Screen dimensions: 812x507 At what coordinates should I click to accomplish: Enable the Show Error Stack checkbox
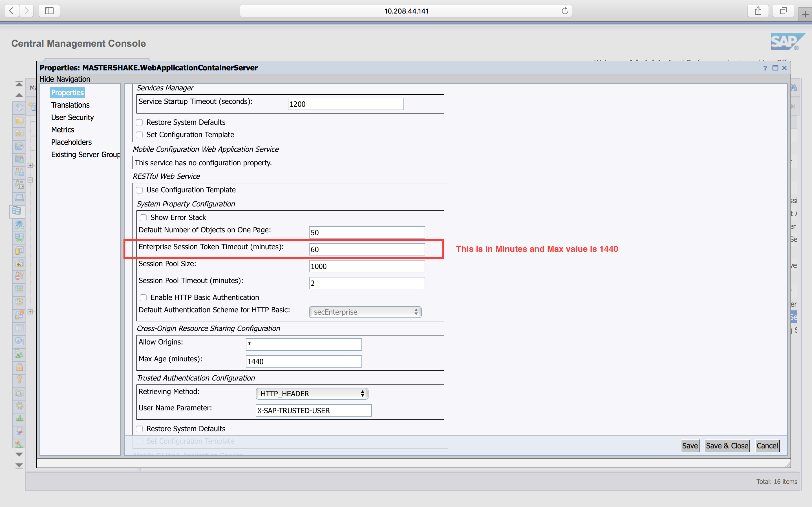tap(143, 218)
